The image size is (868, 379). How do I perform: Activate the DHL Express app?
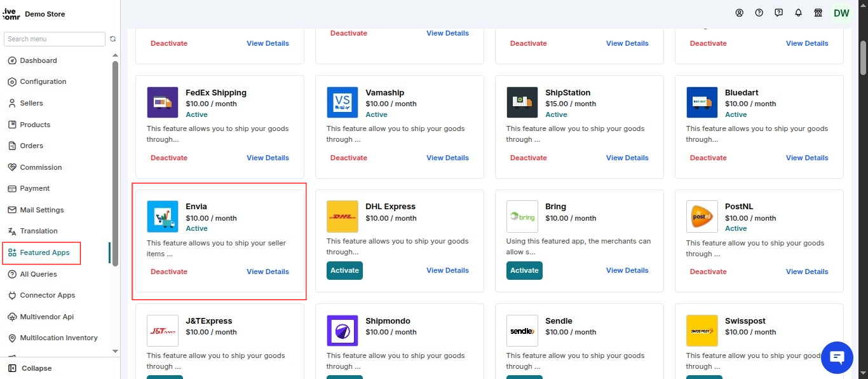(344, 270)
